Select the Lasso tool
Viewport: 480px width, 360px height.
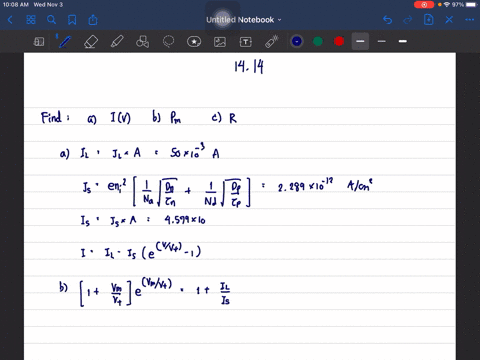coord(168,42)
